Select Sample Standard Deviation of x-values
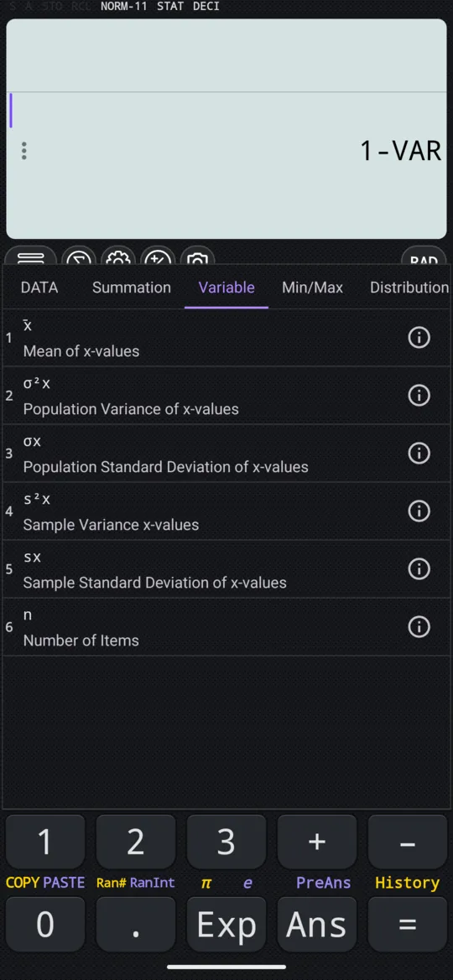Viewport: 453px width, 980px height. (226, 568)
